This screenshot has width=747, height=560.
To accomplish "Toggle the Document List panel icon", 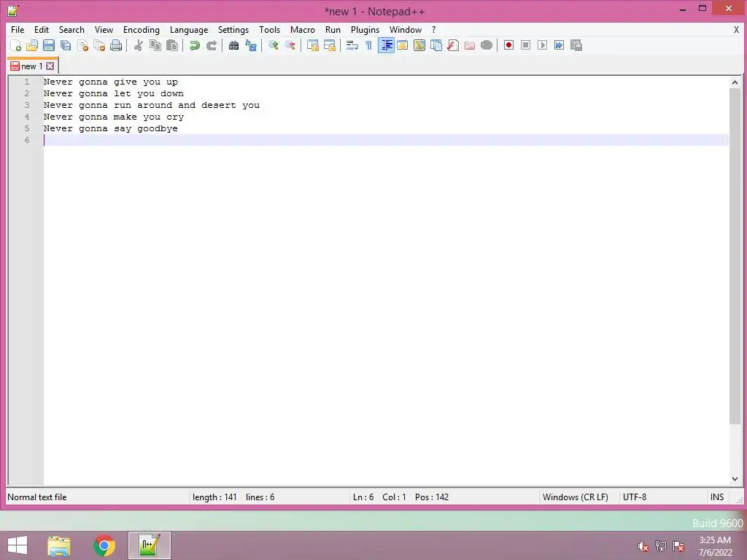I will pos(436,45).
